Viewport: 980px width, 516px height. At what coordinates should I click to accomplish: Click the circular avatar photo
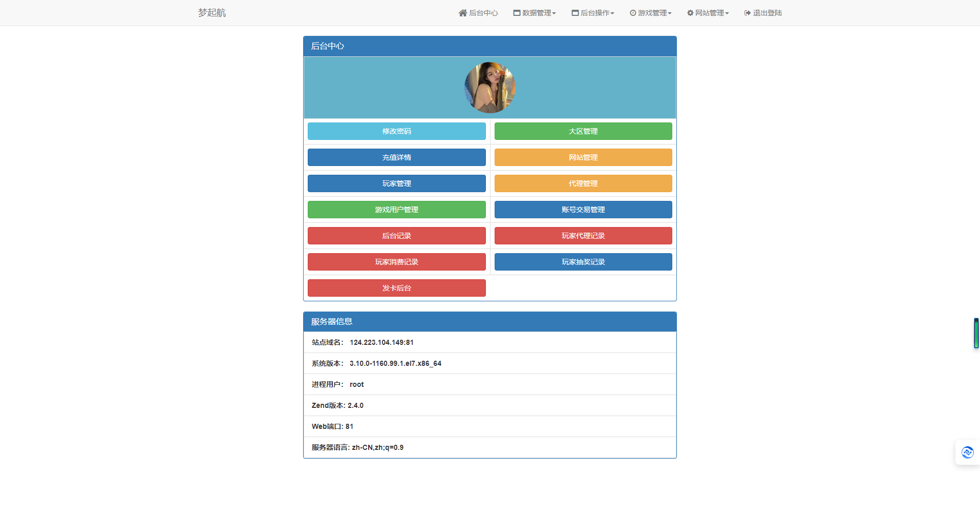490,88
